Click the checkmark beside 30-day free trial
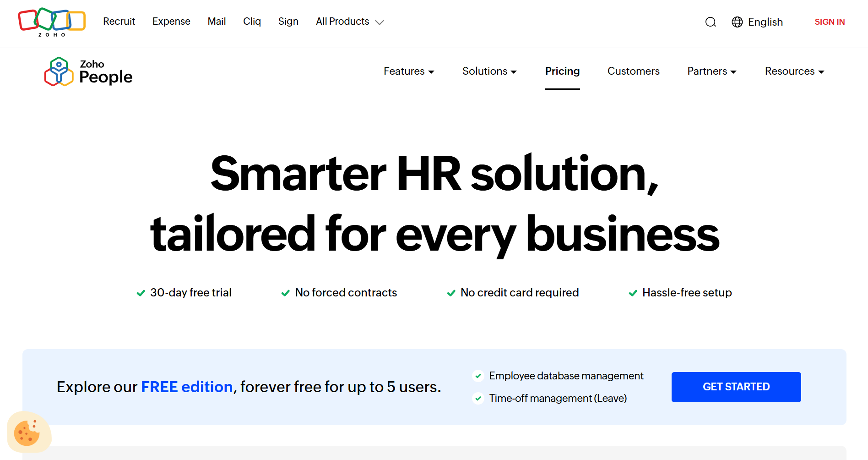 pos(141,293)
